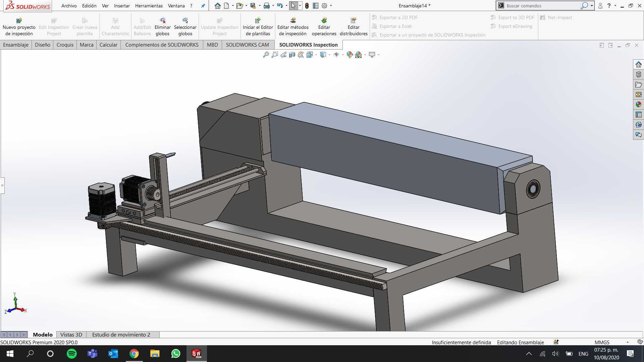Select the Edit appearance color ball
Image resolution: width=644 pixels, height=362 pixels.
point(350,55)
